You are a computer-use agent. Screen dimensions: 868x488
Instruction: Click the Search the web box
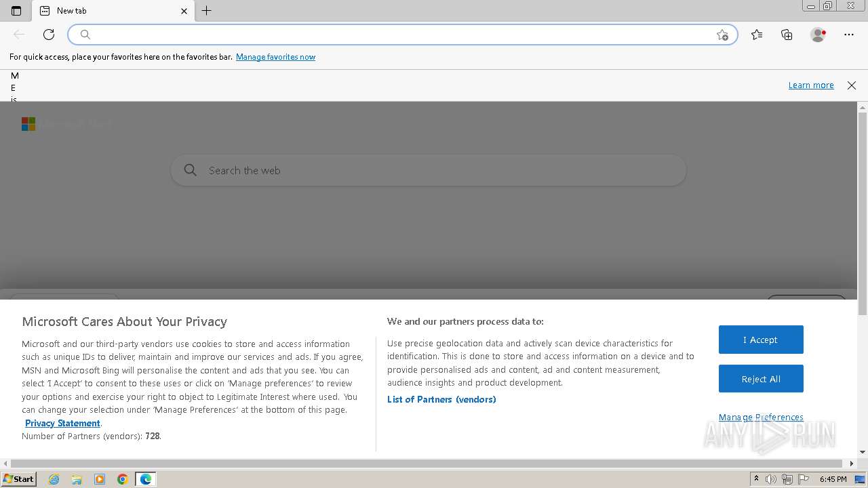coord(429,171)
